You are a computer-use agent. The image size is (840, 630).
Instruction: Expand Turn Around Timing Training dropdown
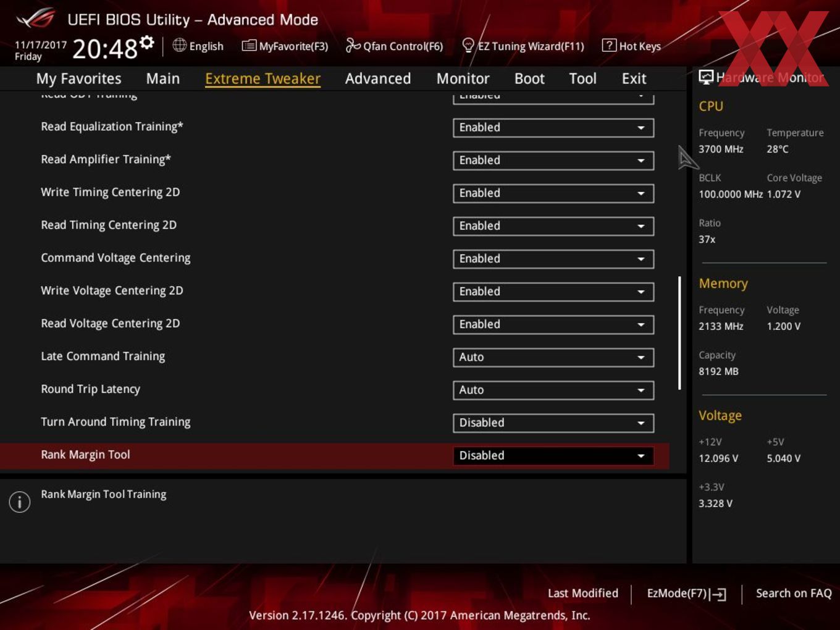(553, 422)
